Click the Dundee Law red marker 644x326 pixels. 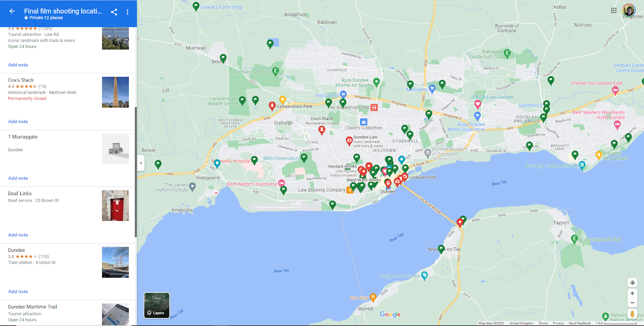click(x=349, y=141)
